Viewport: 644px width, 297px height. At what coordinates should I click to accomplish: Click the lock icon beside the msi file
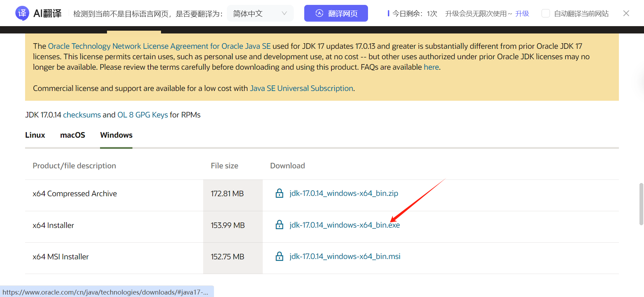coord(279,256)
